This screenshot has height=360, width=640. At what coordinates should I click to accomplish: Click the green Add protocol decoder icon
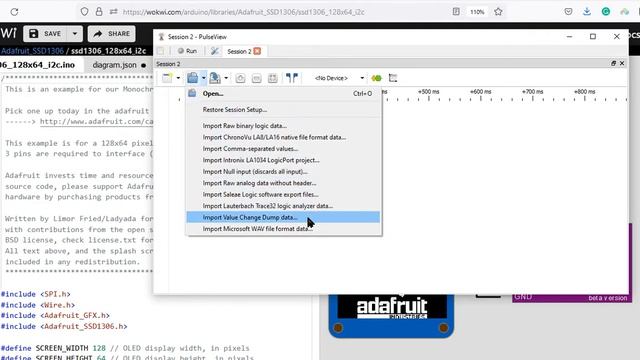click(376, 78)
